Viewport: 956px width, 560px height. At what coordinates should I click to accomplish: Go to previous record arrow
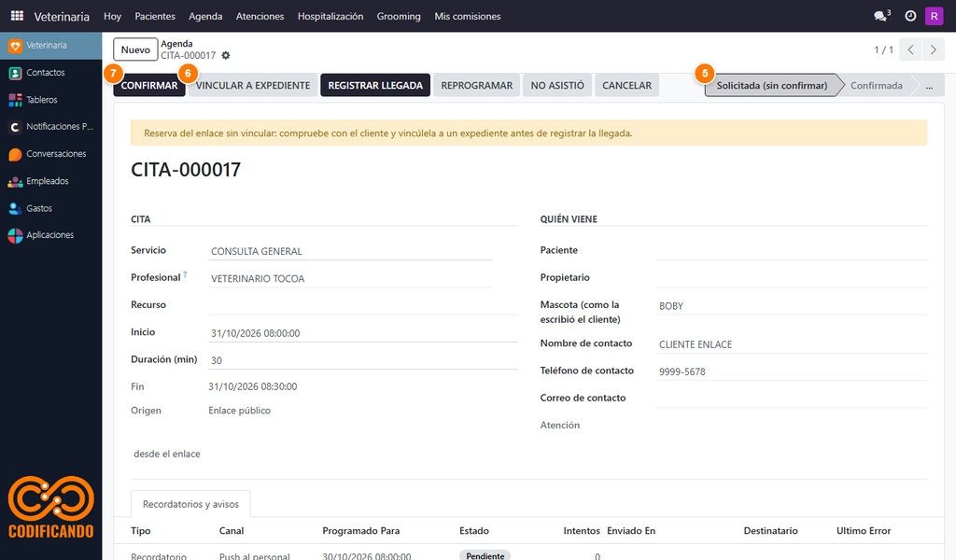click(910, 50)
